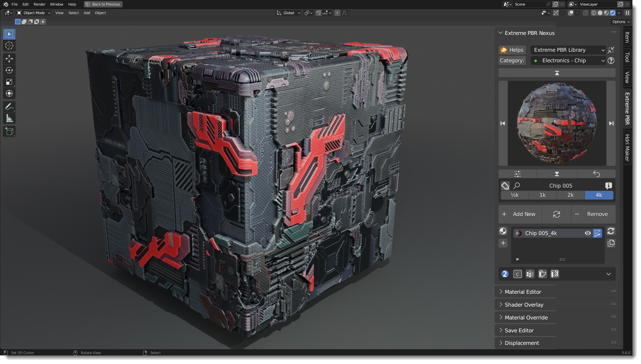Select the Move tool in the toolbar
641x364 pixels.
(9, 59)
